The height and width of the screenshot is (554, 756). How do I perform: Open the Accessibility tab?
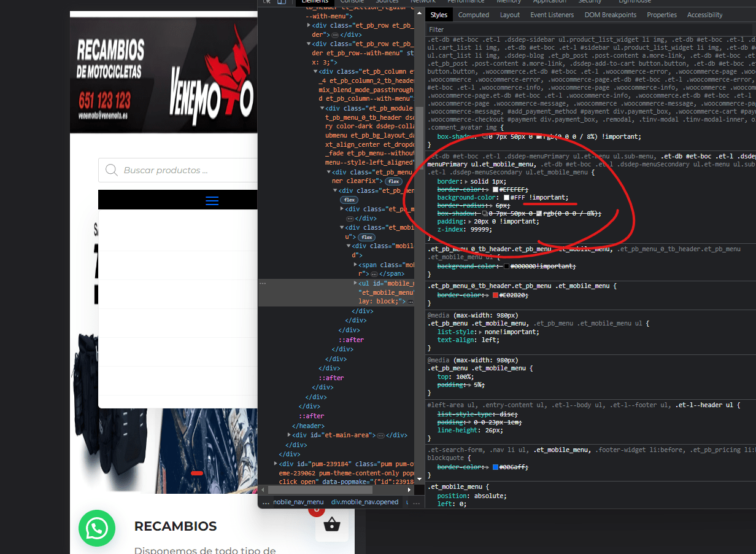(x=705, y=15)
